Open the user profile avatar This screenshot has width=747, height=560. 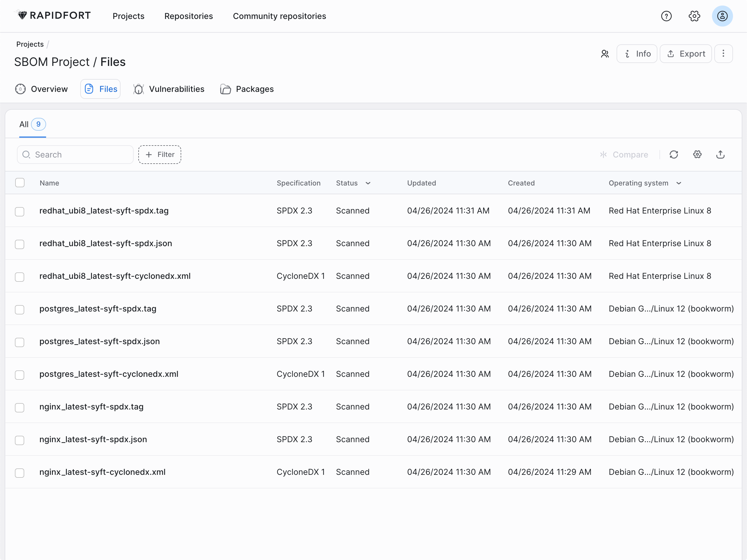tap(722, 16)
